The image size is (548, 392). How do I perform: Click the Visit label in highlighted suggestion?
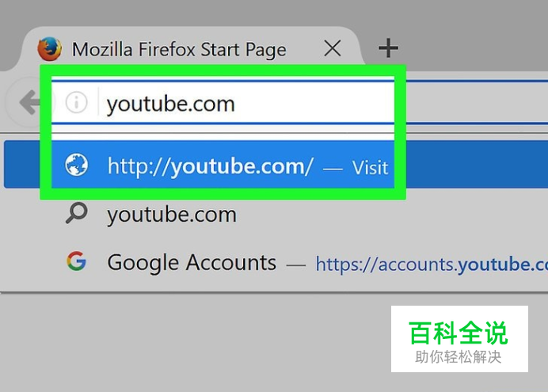click(370, 168)
